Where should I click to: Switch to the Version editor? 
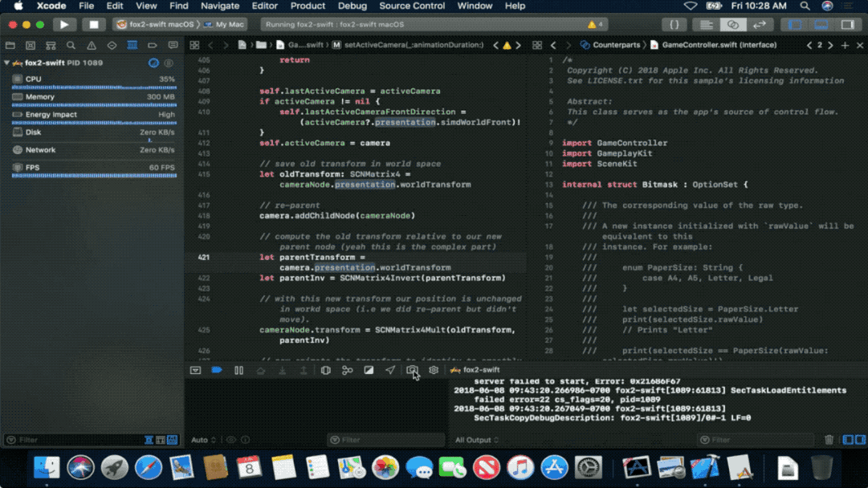760,24
